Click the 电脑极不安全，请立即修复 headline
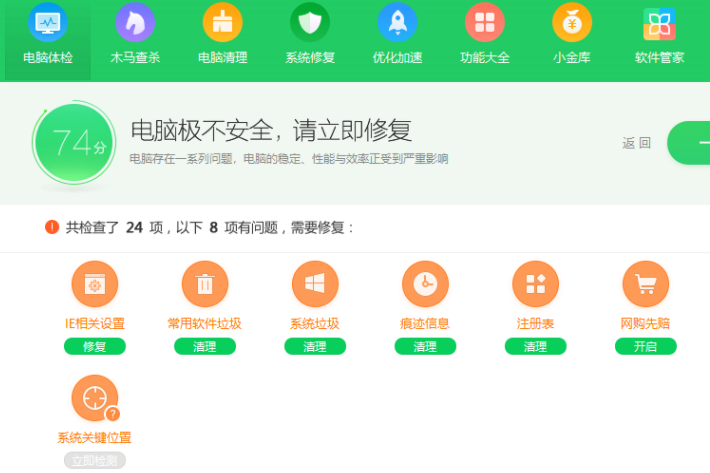Screen dimensions: 710x473 pyautogui.click(x=271, y=130)
